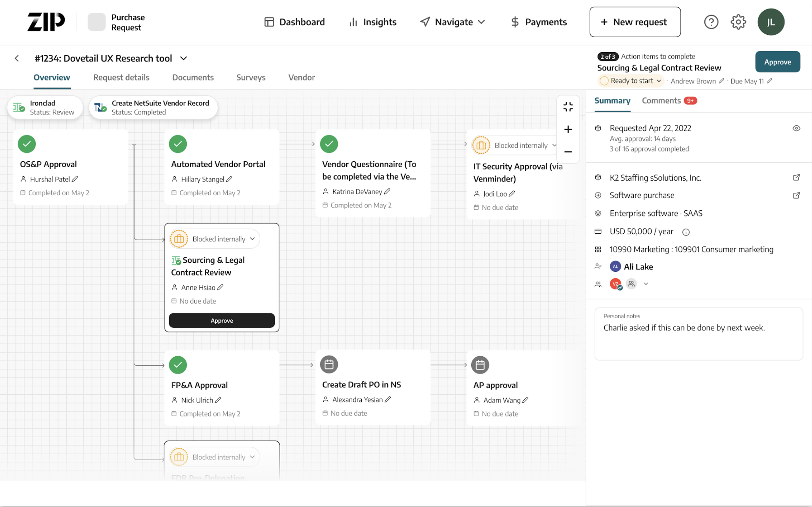The width and height of the screenshot is (812, 507).
Task: Click the Ali Lake requester name
Action: tap(638, 267)
